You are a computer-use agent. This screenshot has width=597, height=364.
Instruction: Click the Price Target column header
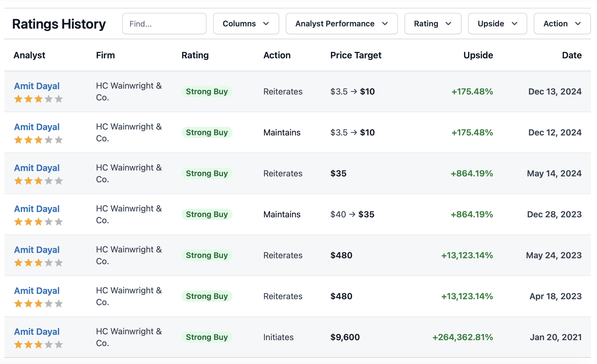(x=356, y=55)
